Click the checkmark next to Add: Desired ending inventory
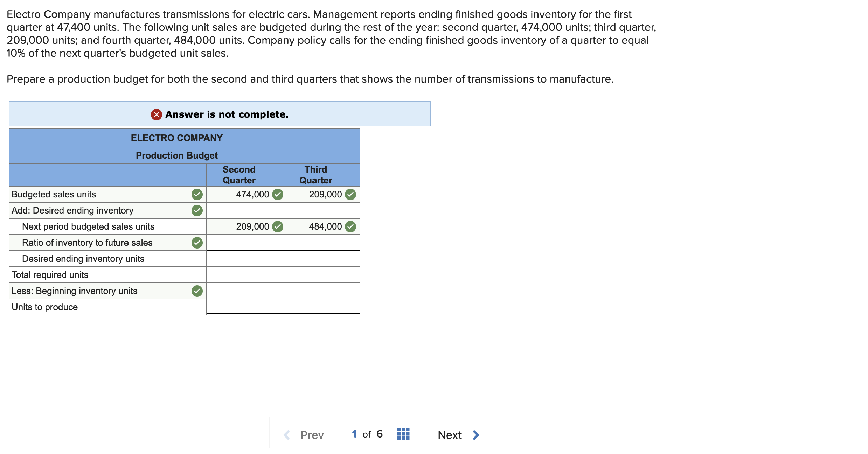 pyautogui.click(x=197, y=210)
